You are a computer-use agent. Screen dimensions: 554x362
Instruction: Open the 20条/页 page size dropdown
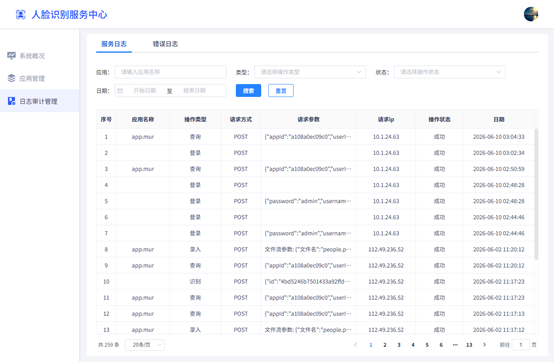145,345
